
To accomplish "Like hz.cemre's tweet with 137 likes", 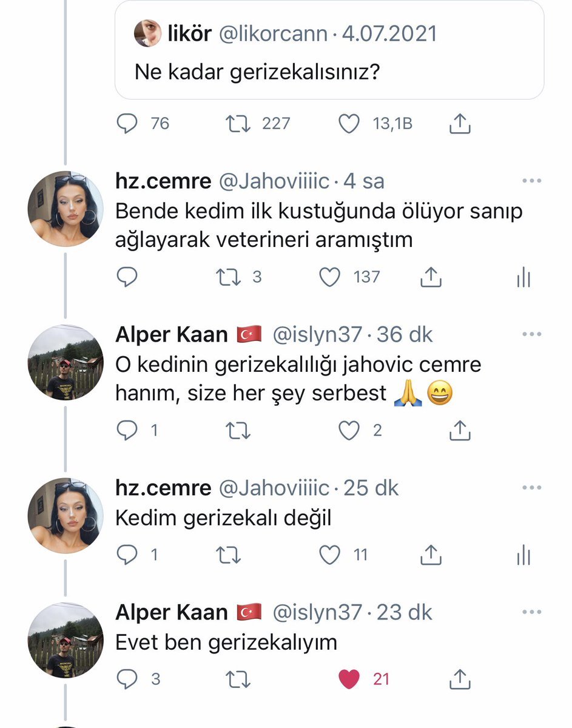I will coord(330,277).
